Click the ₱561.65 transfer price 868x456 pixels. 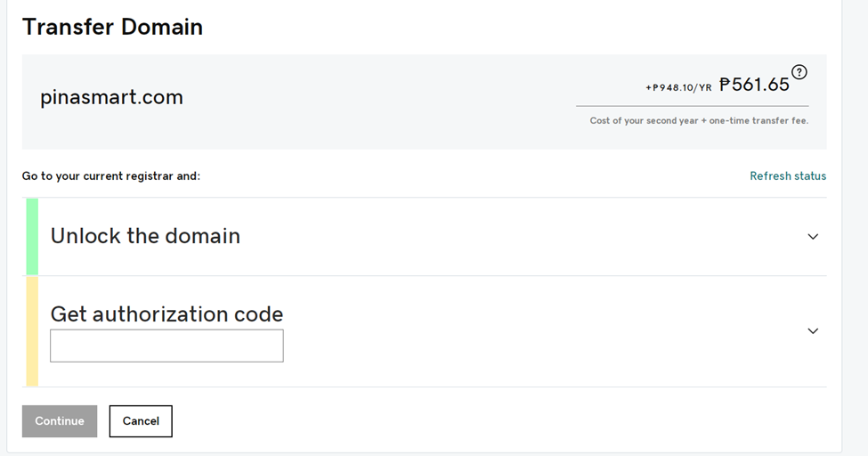click(x=754, y=85)
